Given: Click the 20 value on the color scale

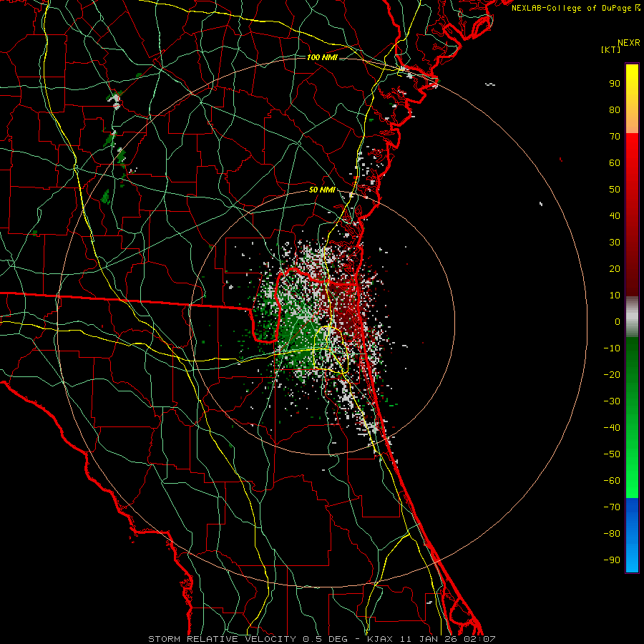Looking at the screenshot, I should [x=615, y=268].
